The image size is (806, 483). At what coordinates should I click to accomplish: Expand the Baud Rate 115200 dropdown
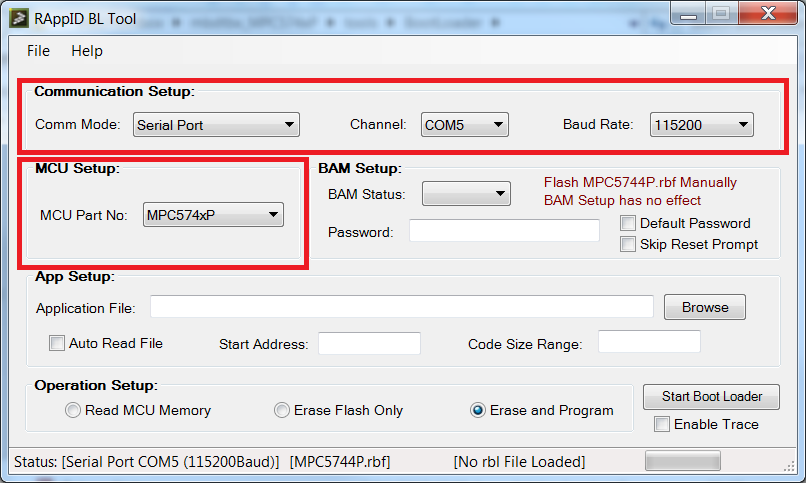pyautogui.click(x=702, y=125)
